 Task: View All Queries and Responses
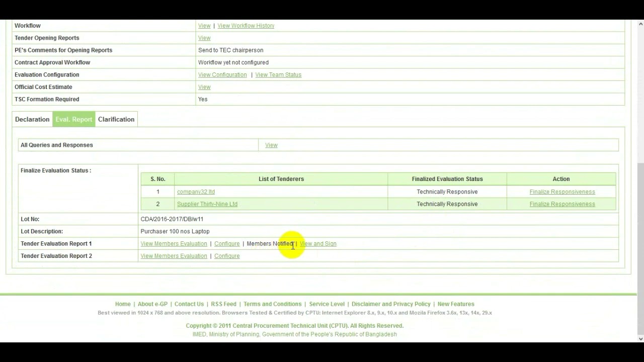click(x=271, y=145)
